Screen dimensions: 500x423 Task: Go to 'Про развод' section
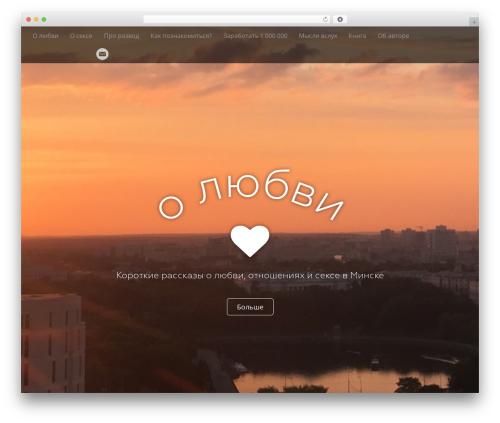[121, 36]
